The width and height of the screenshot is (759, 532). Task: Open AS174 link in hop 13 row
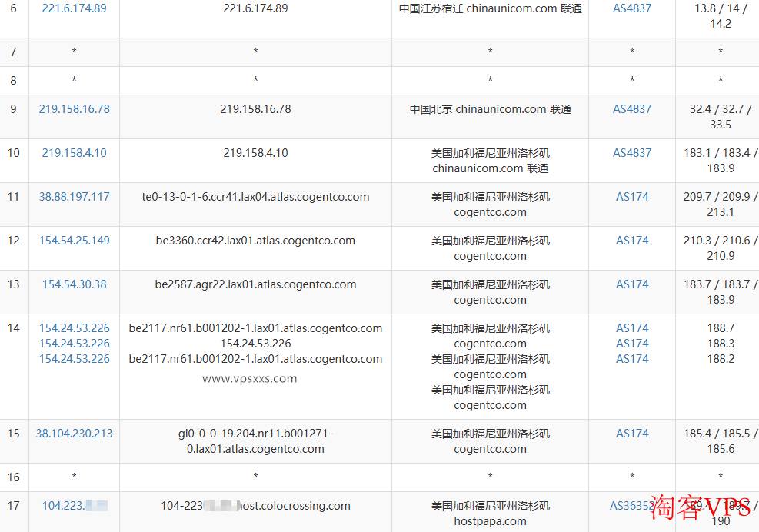(631, 284)
